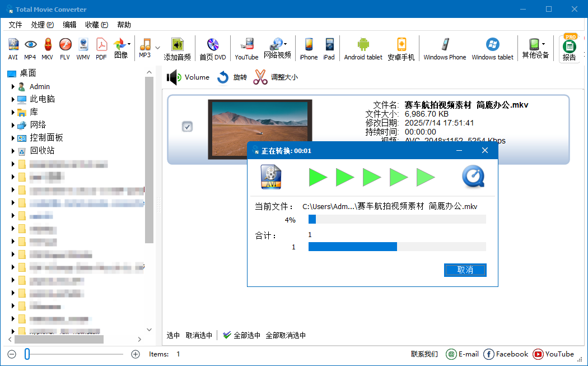Viewport: 588px width, 366px height.
Task: Open the 文件 menu
Action: click(15, 25)
